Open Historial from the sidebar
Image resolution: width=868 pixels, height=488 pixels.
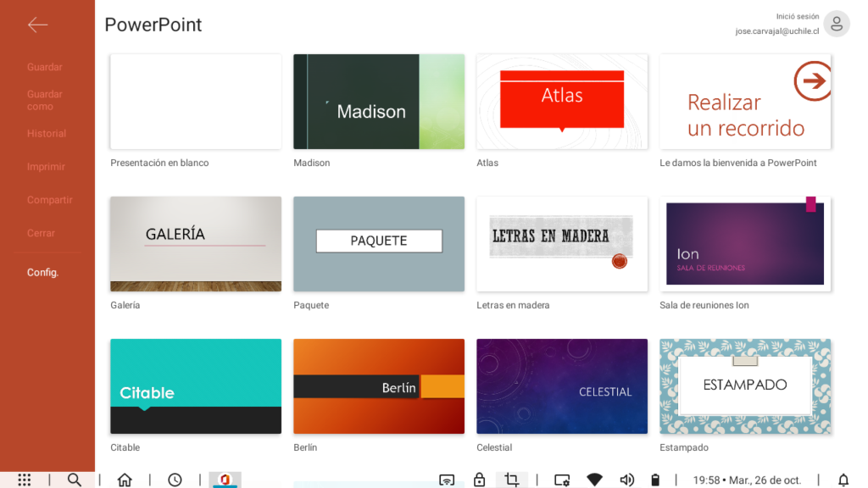47,133
